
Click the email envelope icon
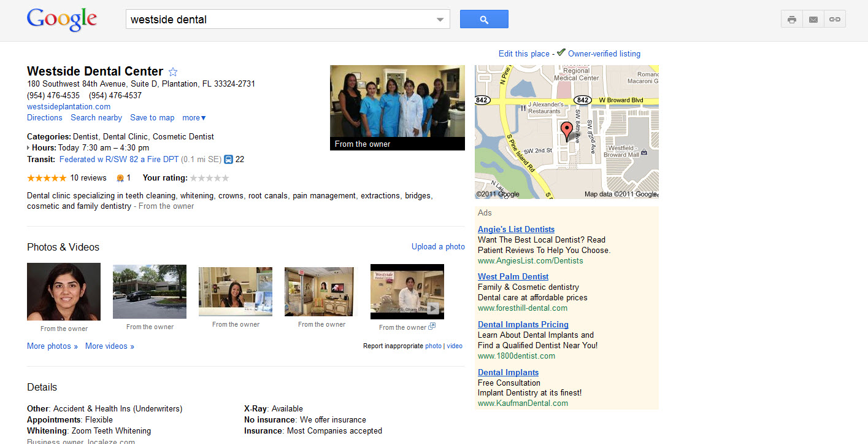pyautogui.click(x=813, y=20)
